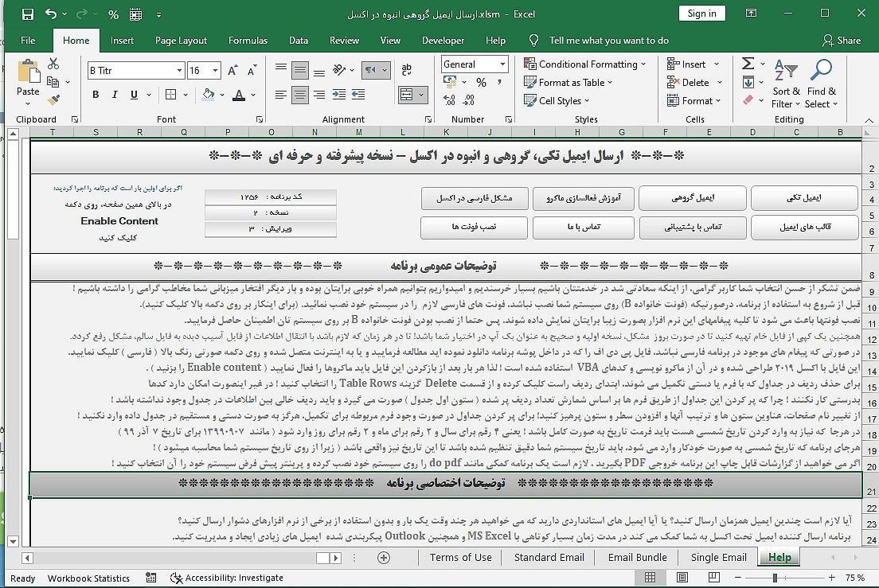879x588 pixels.
Task: Open the File menu
Action: coord(28,41)
